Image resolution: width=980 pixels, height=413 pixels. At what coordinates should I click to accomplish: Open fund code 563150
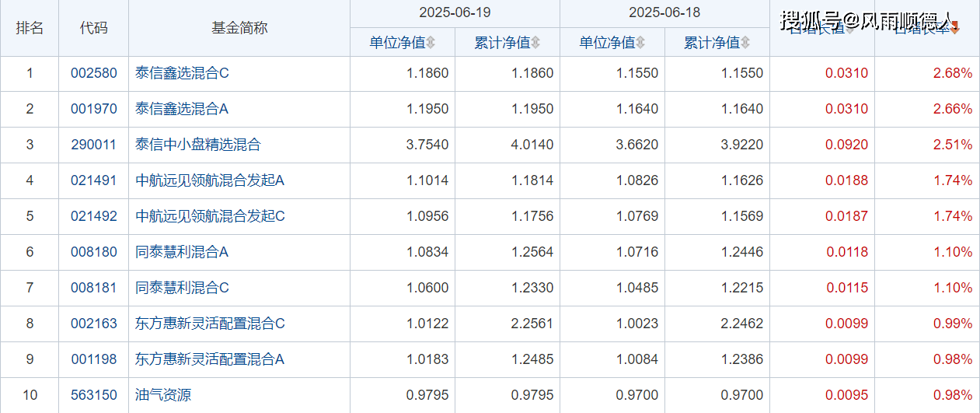pos(94,395)
